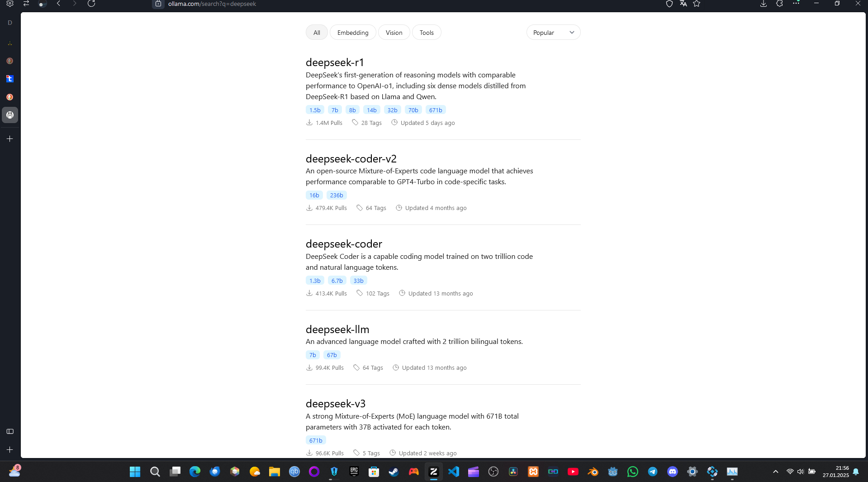Open the deepseek-llm model link
This screenshot has height=482, width=868.
[x=337, y=329]
